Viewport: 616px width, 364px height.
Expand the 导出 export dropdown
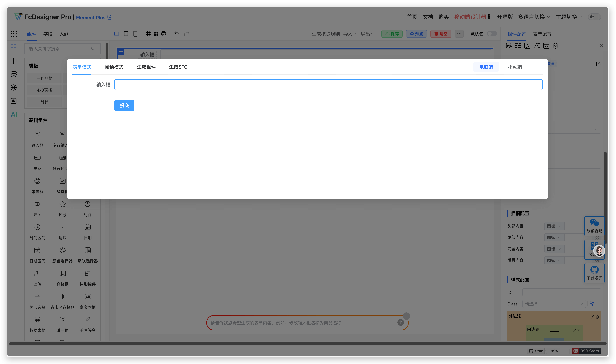(367, 34)
